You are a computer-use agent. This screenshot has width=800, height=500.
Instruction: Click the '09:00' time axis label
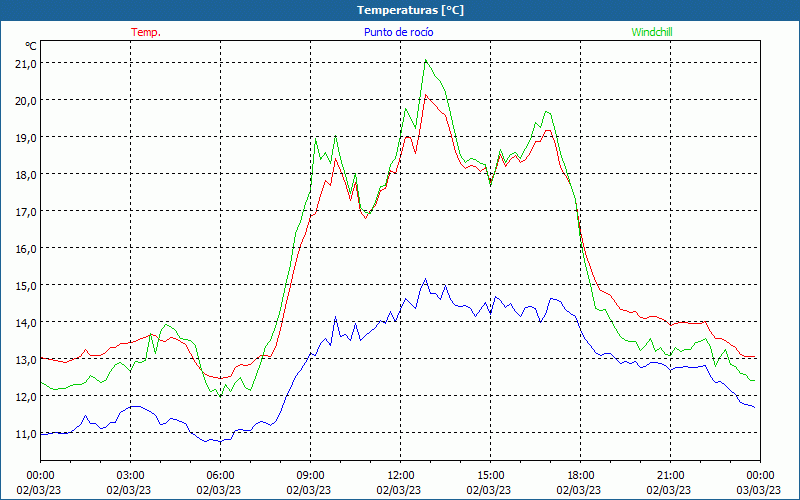[x=310, y=476]
